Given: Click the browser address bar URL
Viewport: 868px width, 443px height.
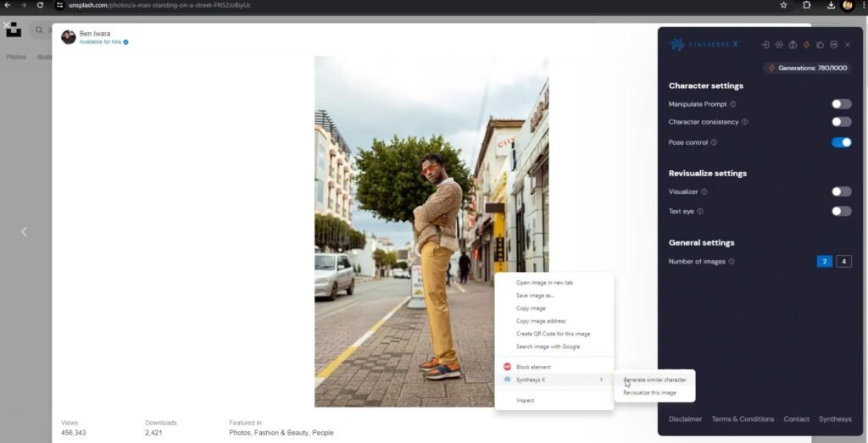Looking at the screenshot, I should 159,5.
